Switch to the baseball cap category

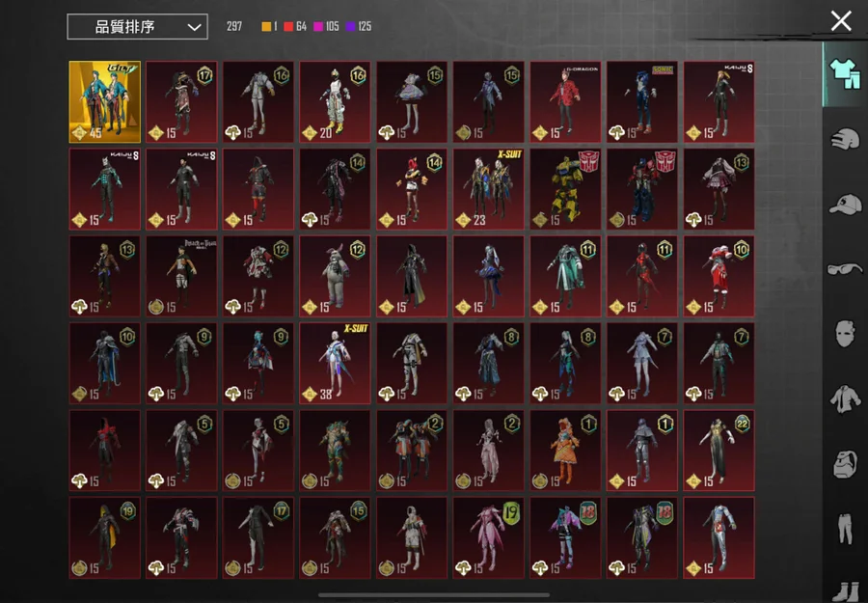pyautogui.click(x=845, y=204)
